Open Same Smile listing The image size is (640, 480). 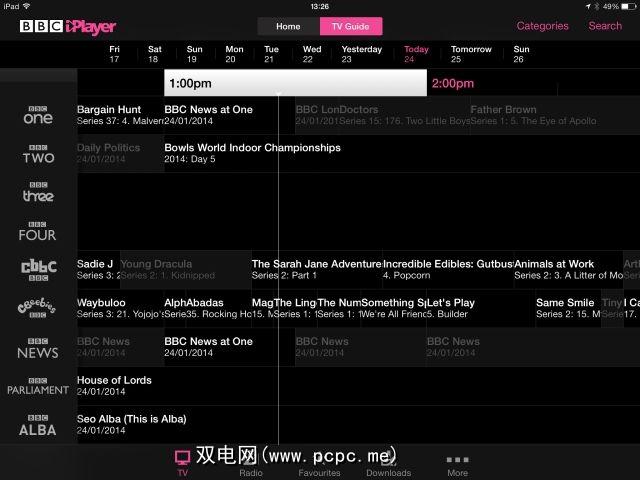pos(568,308)
